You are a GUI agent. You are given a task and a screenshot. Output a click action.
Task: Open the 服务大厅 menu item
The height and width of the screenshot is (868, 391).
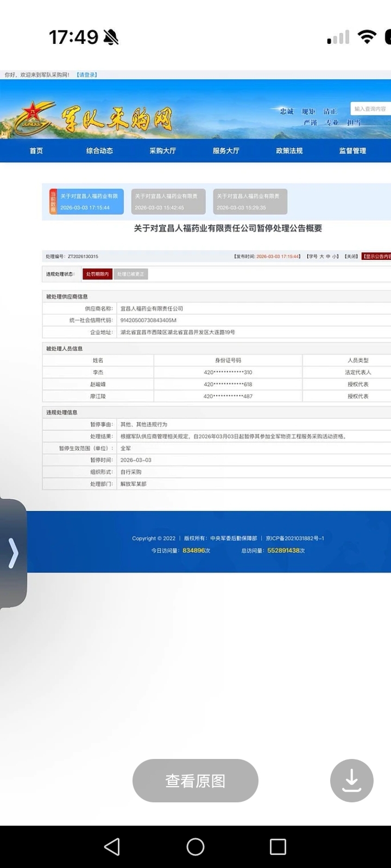226,151
